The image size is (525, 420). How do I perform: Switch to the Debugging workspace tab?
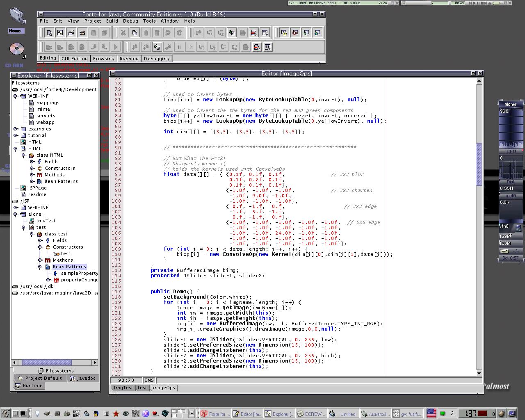(x=156, y=59)
